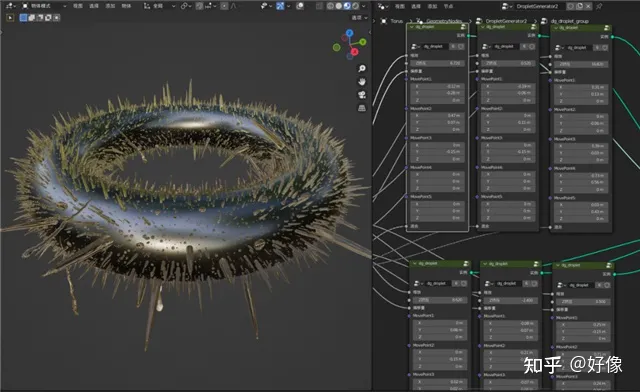Activate the pan hand tool in viewport
The width and height of the screenshot is (640, 392).
(362, 82)
